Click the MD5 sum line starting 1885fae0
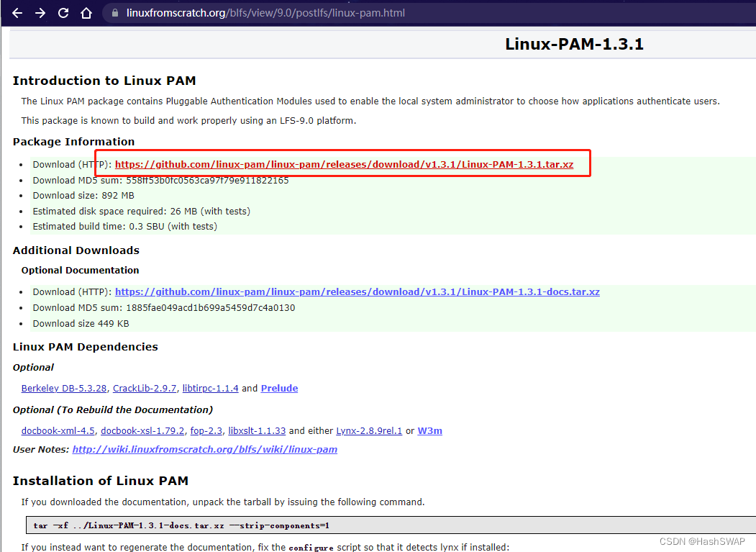756x552 pixels. coord(164,308)
